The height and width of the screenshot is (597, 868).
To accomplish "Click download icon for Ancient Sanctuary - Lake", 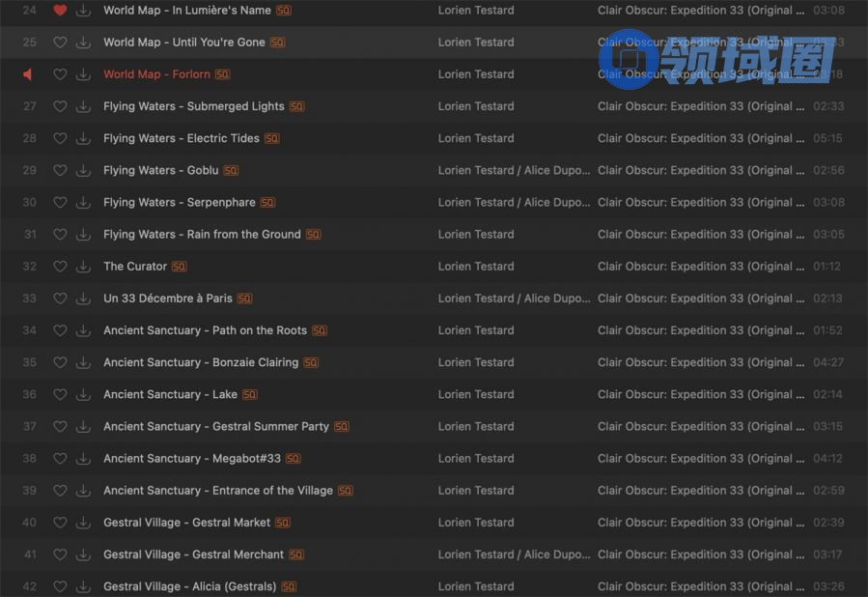I will pos(84,394).
